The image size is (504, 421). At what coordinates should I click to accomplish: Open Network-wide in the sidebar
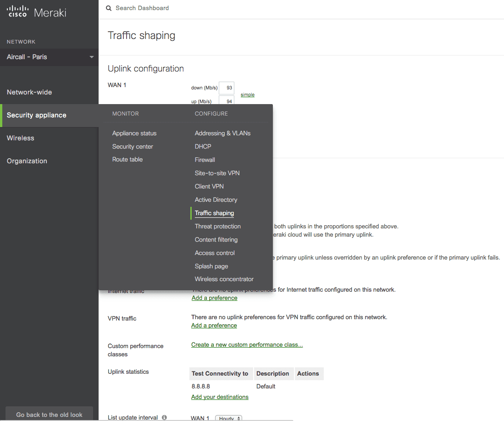point(29,92)
